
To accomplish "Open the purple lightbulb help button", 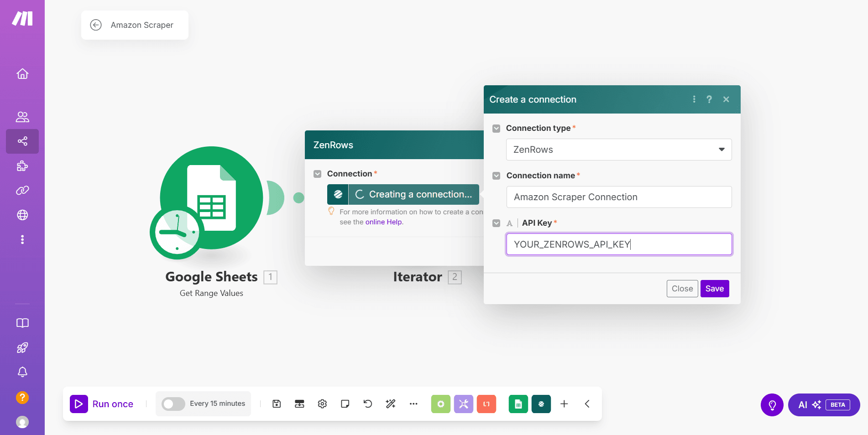I will tap(772, 405).
